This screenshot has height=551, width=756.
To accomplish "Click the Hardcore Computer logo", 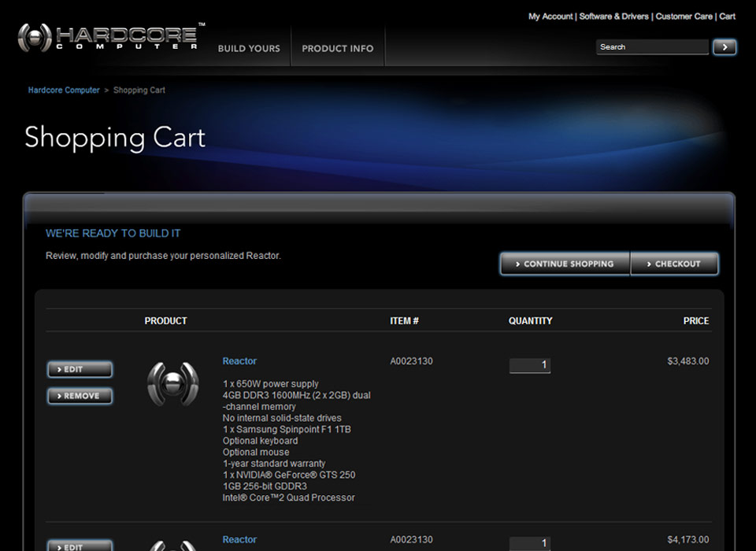I will pos(111,37).
